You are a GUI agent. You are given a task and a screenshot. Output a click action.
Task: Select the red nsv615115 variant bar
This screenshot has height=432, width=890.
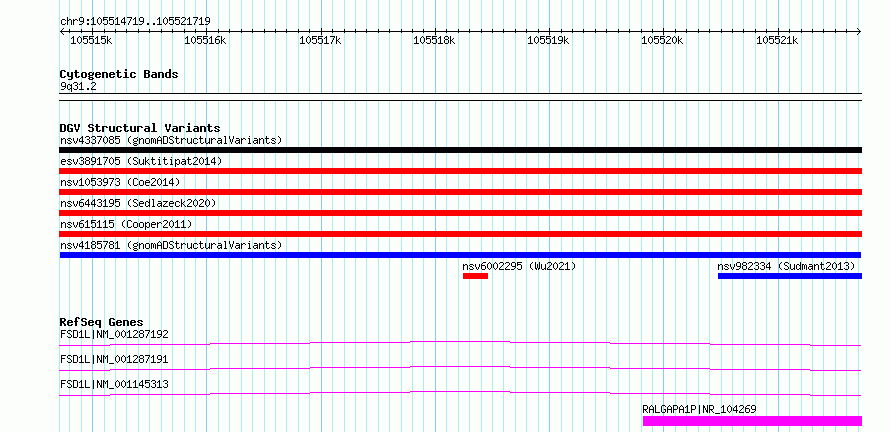(460, 234)
